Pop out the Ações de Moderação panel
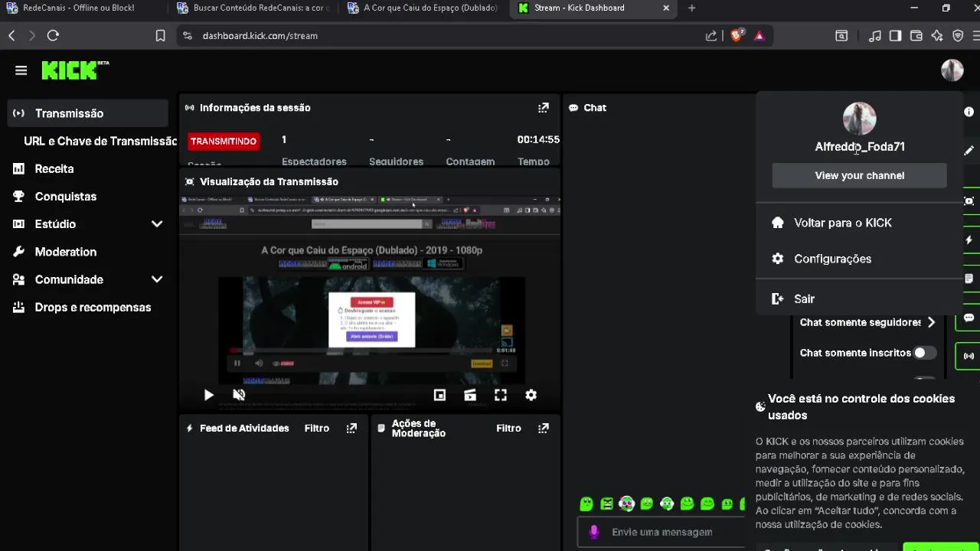This screenshot has height=551, width=980. [x=544, y=429]
